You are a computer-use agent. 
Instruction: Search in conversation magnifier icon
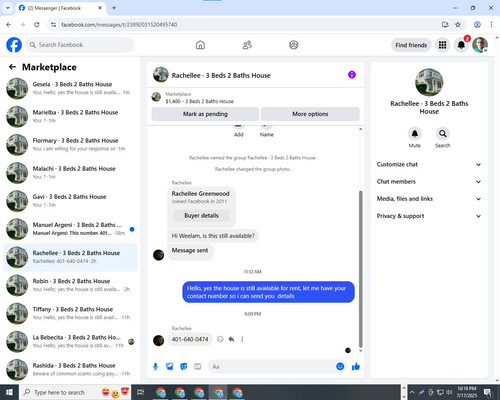[x=443, y=134]
